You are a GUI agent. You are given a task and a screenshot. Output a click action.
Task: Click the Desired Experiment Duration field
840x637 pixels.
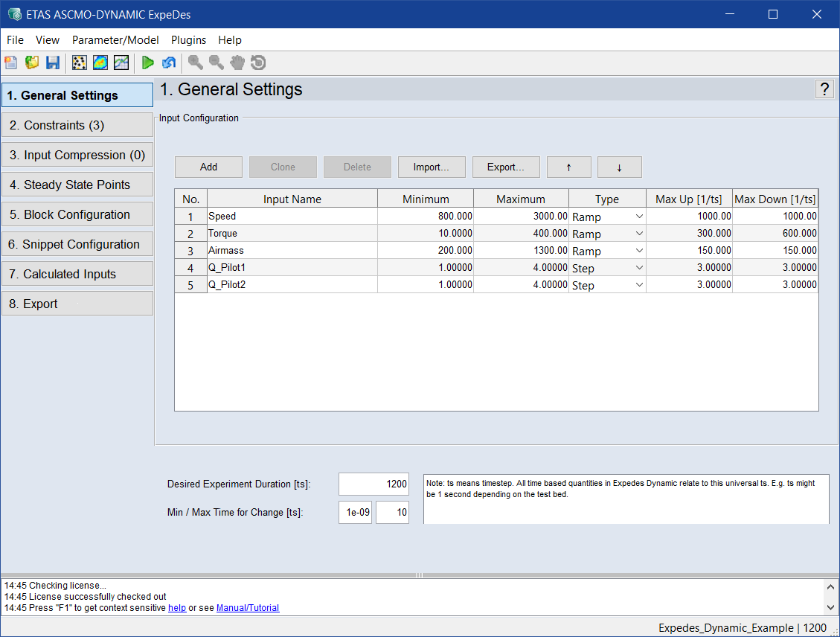click(373, 484)
